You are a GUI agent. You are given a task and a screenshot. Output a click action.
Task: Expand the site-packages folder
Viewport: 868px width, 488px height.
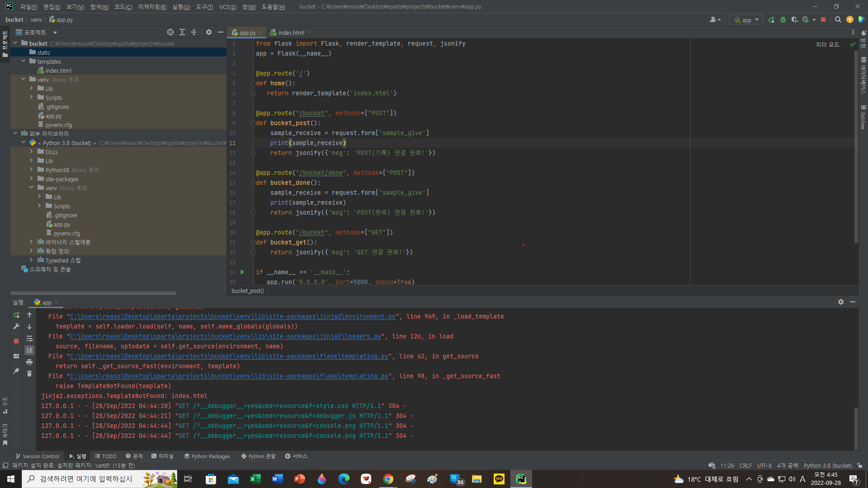pyautogui.click(x=31, y=179)
